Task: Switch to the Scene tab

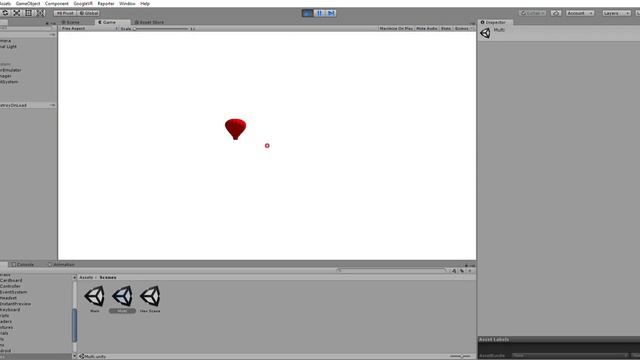Action: [71, 22]
